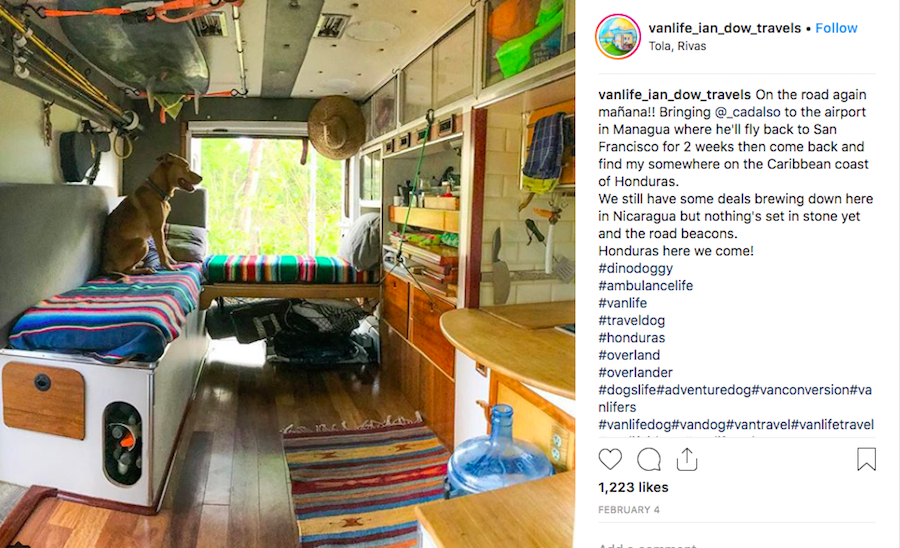Viewport: 900px width, 548px height.
Task: Open username link in caption
Action: coord(674,95)
